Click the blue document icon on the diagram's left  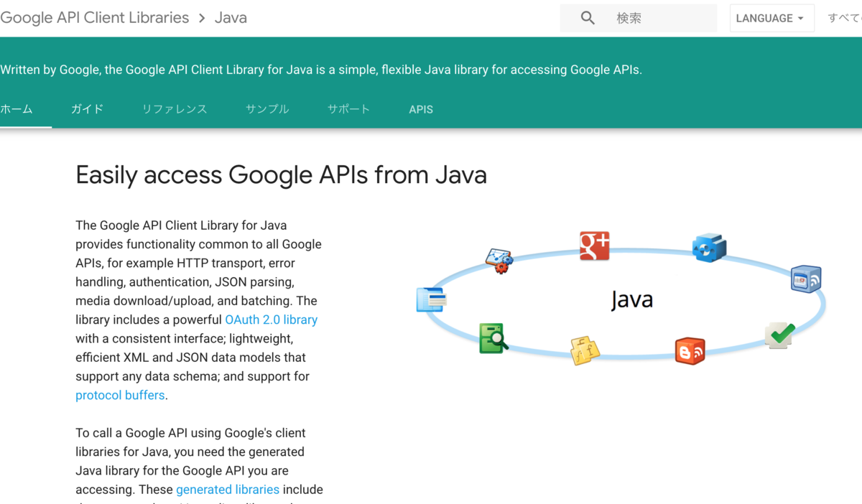[430, 299]
